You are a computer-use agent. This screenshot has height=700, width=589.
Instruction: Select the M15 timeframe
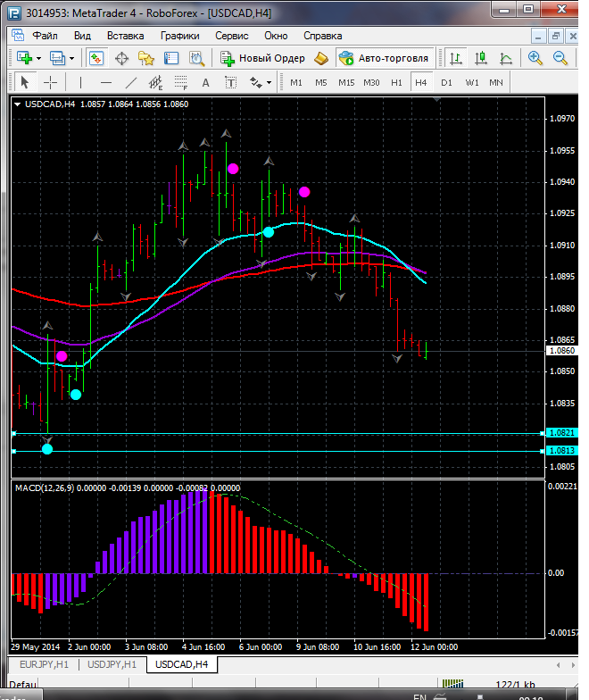click(x=346, y=82)
